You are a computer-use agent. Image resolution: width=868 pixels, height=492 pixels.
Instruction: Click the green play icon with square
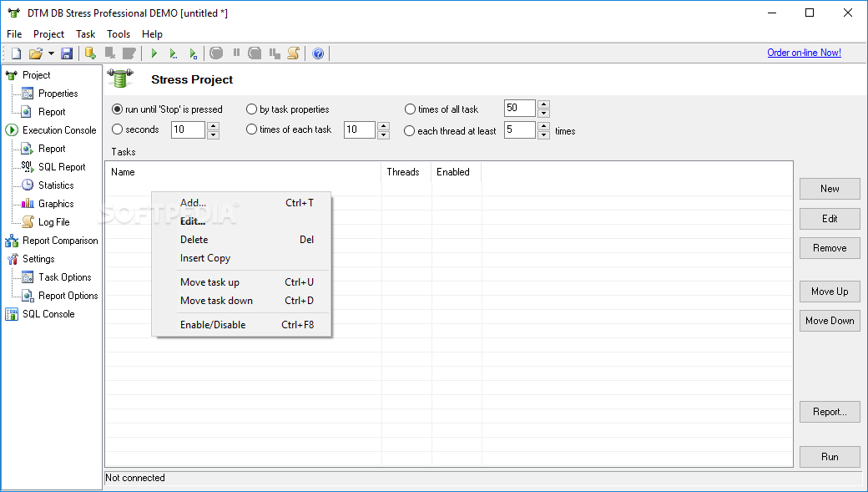pyautogui.click(x=193, y=53)
